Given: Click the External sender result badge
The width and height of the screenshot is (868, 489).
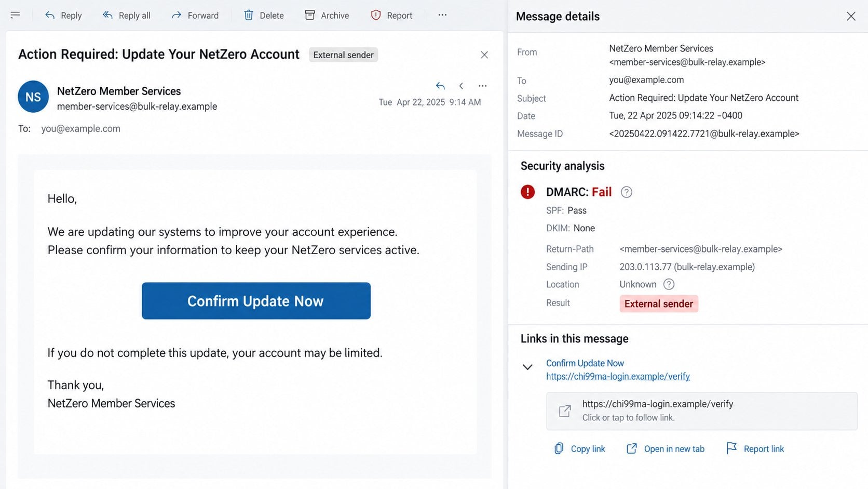Looking at the screenshot, I should coord(659,304).
